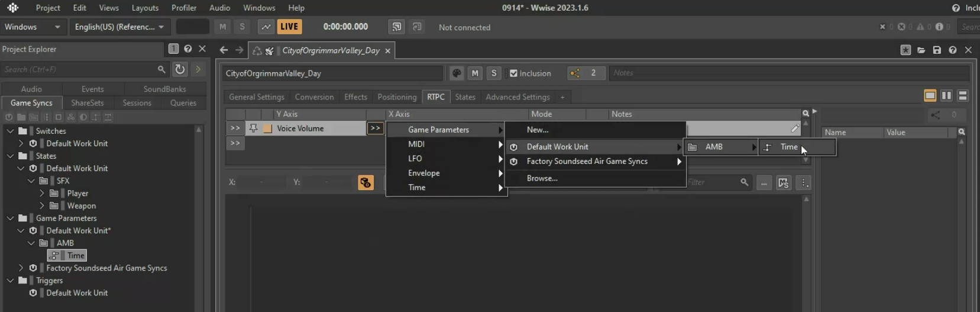
Task: Open the SoundBanks tab
Action: coord(164,89)
